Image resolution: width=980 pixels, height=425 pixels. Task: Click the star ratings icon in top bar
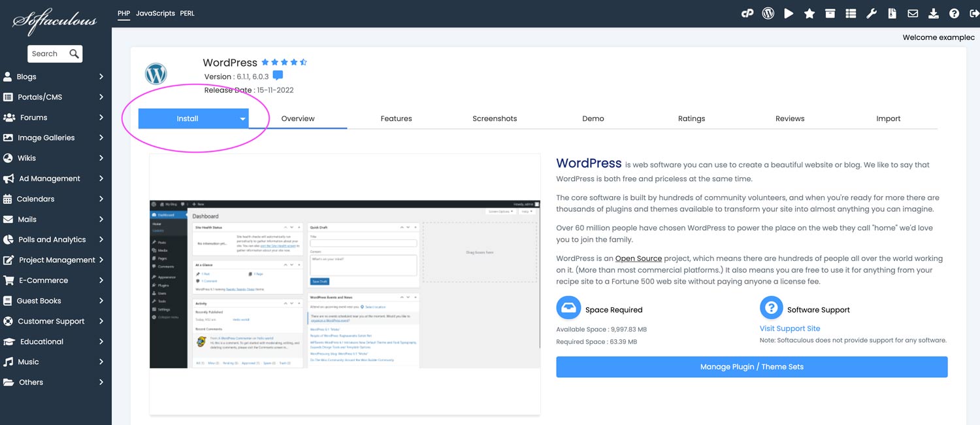pos(809,13)
